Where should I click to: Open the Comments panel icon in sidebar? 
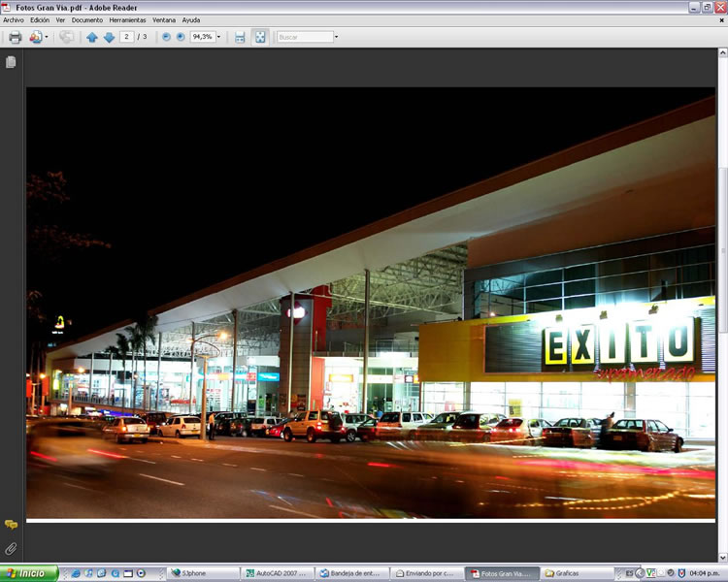tap(11, 525)
